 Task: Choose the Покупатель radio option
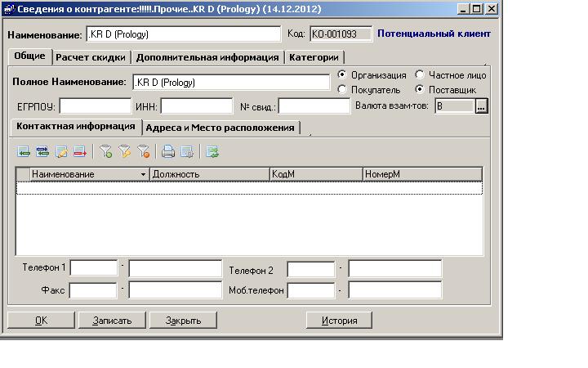(342, 90)
